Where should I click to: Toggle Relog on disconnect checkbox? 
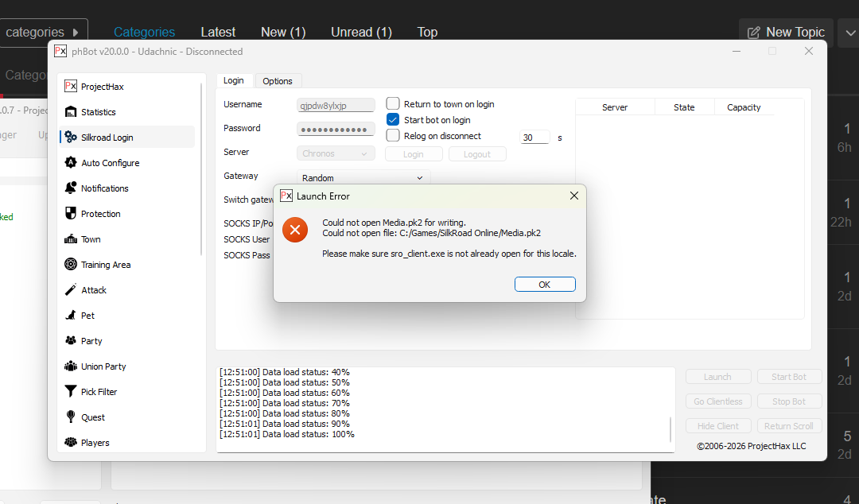[x=393, y=136]
